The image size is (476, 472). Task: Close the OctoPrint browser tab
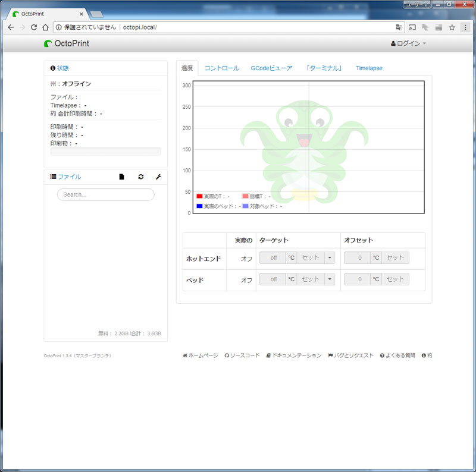tap(81, 14)
